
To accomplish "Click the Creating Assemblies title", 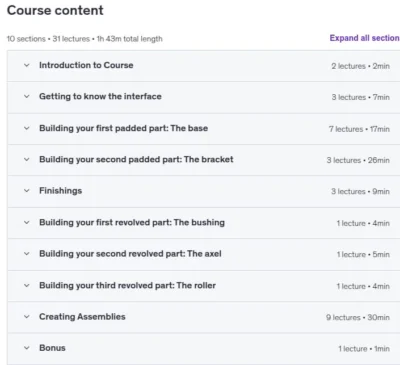I will click(82, 317).
